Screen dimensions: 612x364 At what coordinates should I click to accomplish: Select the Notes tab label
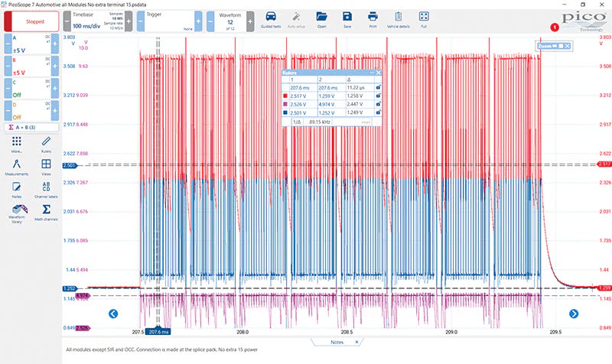tap(337, 342)
